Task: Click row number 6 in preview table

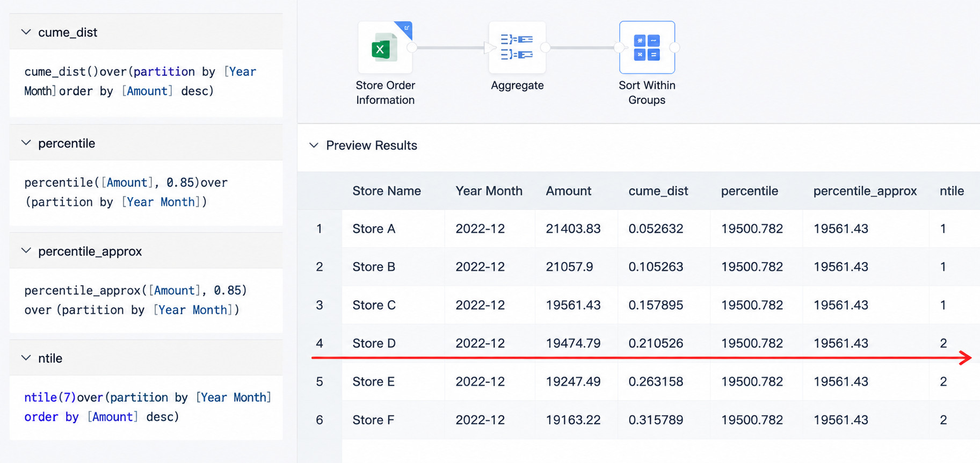Action: (x=320, y=420)
